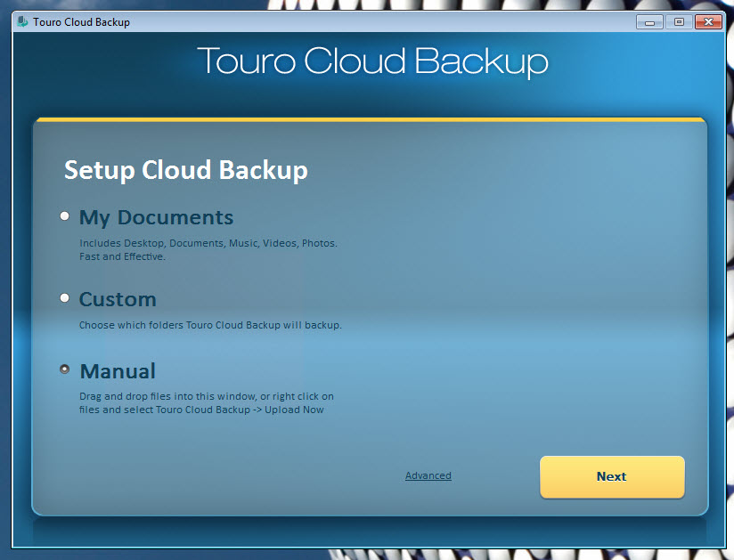Select the My Documents radio button
Screen dimensions: 734x560
65,216
